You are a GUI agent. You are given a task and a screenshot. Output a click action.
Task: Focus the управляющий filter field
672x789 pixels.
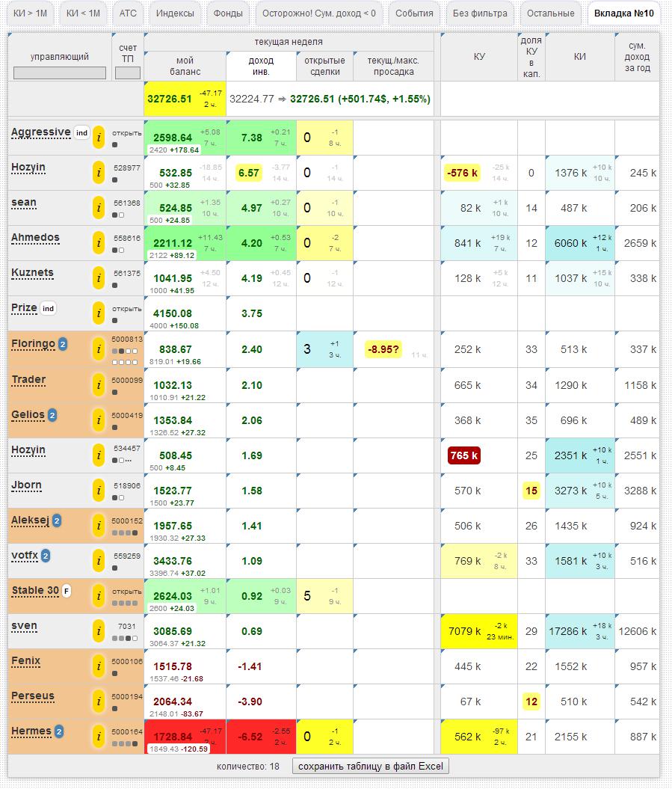pyautogui.click(x=60, y=73)
